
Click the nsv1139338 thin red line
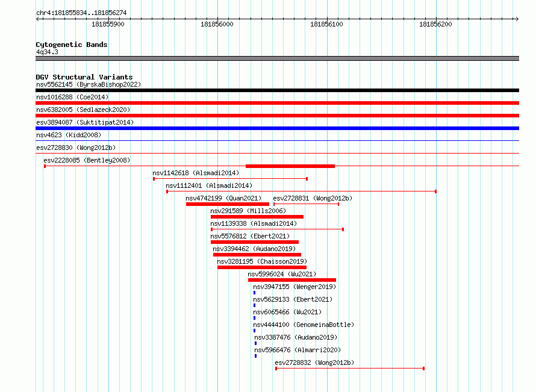pyautogui.click(x=277, y=229)
